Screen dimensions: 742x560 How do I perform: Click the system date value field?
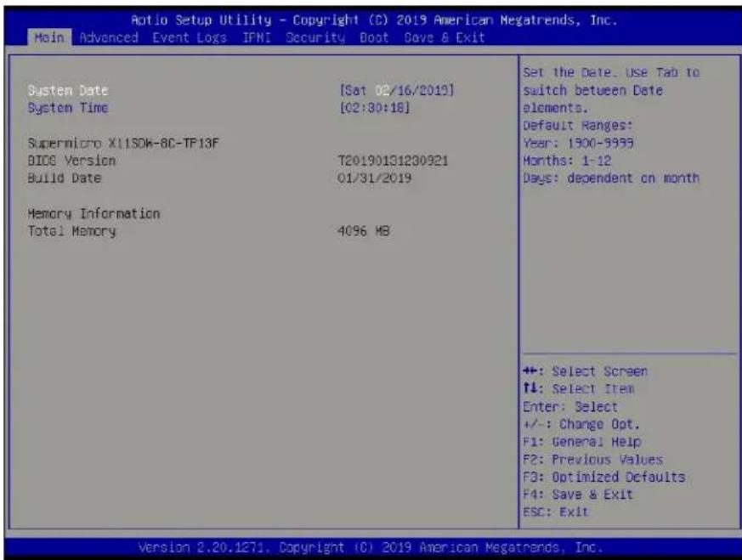pos(397,90)
